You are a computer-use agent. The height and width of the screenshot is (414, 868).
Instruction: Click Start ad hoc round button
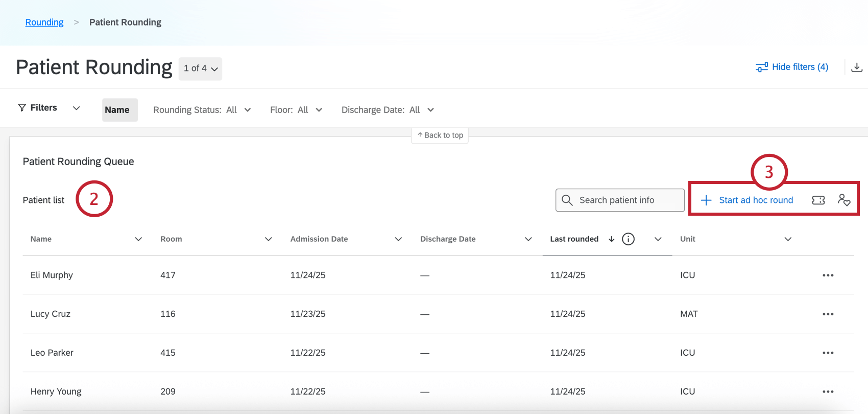[747, 200]
